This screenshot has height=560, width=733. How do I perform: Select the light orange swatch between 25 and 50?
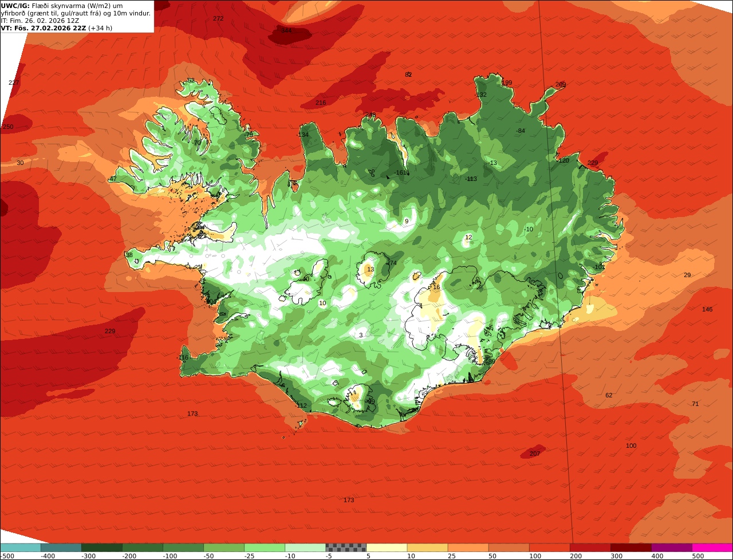(x=468, y=547)
